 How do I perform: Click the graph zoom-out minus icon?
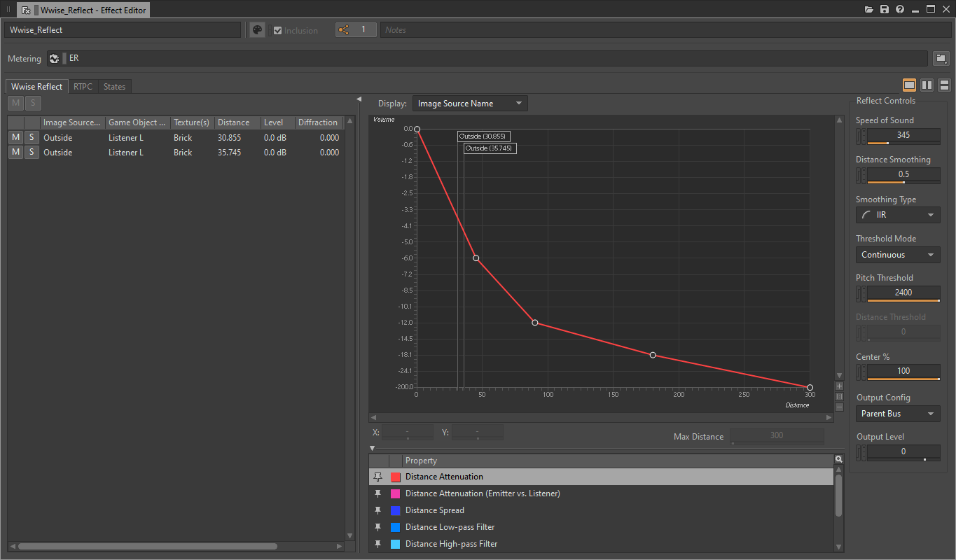click(839, 407)
